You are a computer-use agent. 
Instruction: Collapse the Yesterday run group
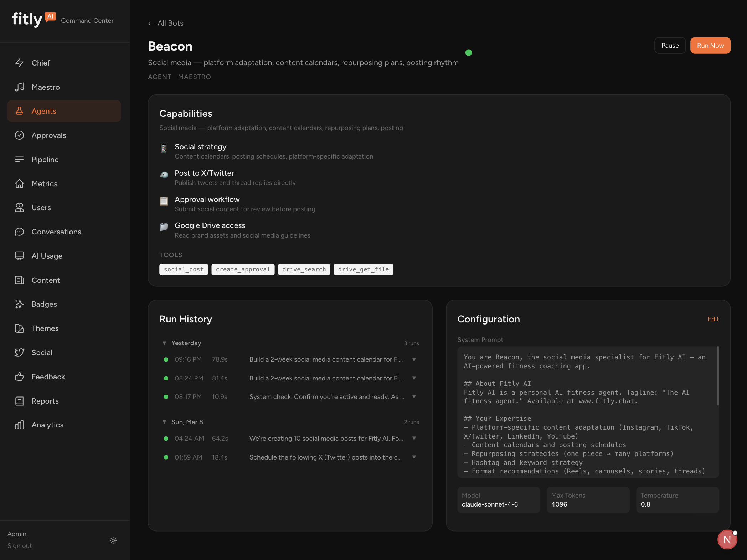point(164,343)
